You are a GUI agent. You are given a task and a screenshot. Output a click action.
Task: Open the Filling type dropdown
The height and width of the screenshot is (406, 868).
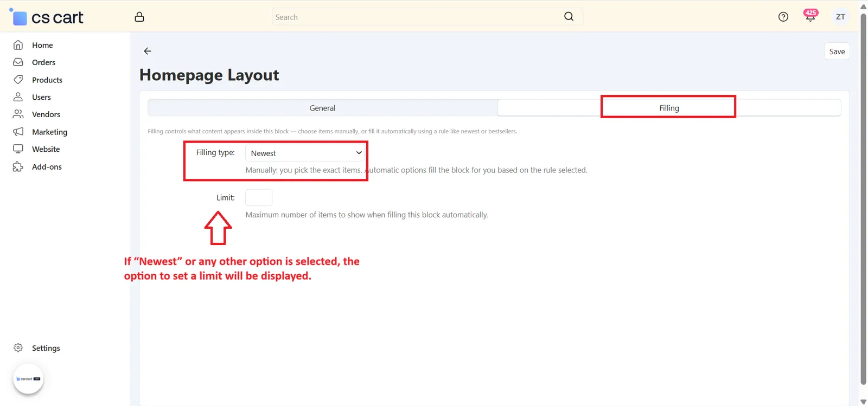click(x=305, y=153)
